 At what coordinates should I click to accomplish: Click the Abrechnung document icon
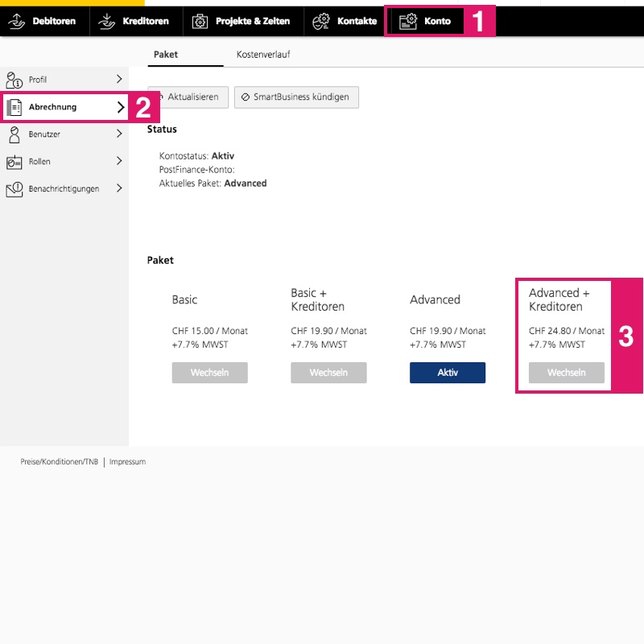(14, 107)
